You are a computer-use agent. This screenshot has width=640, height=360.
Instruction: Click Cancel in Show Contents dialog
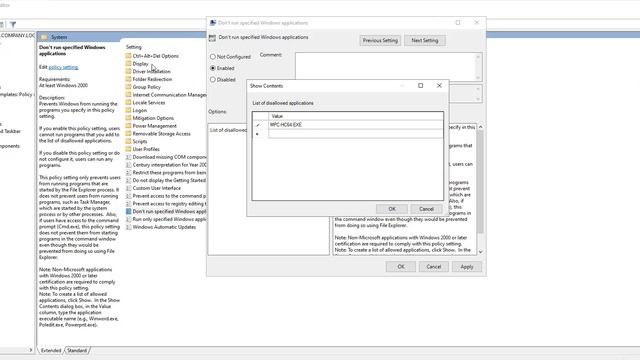tap(426, 209)
